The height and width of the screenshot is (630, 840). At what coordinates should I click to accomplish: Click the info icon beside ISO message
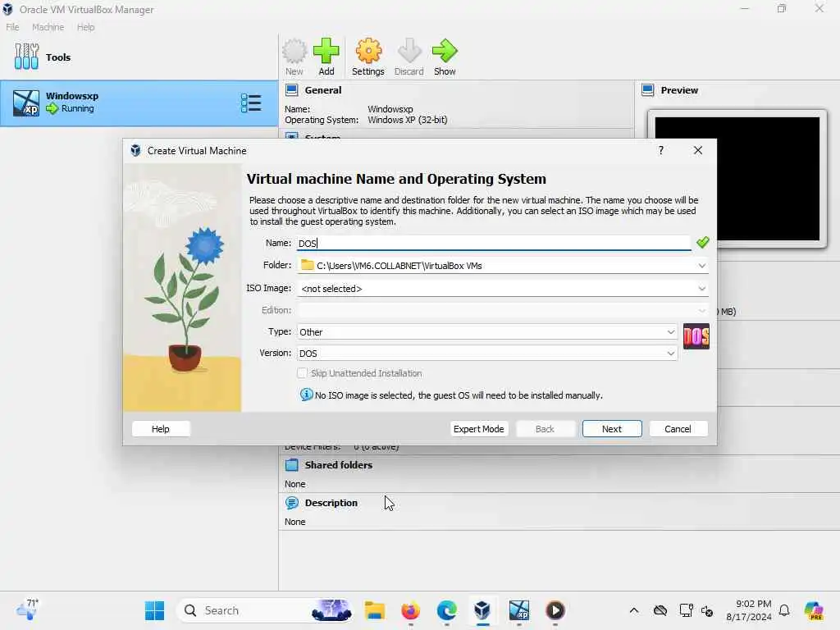tap(307, 395)
